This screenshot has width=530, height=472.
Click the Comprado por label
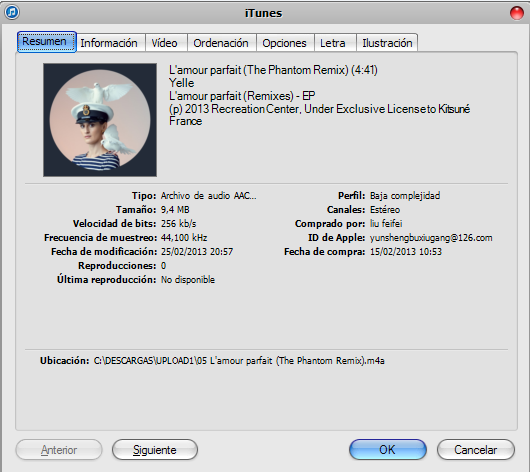coord(330,223)
